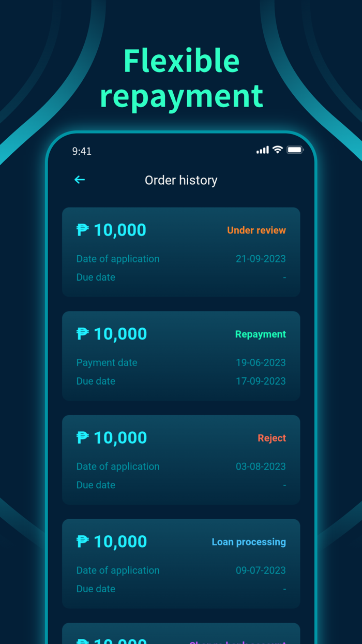
Task: Select application date 21-09-2023
Action: 261,259
